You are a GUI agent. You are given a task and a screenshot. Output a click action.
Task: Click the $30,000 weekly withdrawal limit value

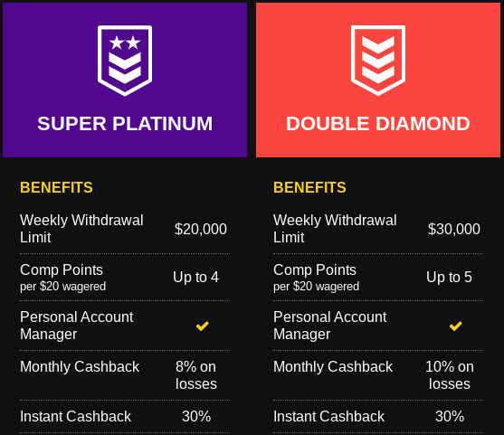(454, 229)
